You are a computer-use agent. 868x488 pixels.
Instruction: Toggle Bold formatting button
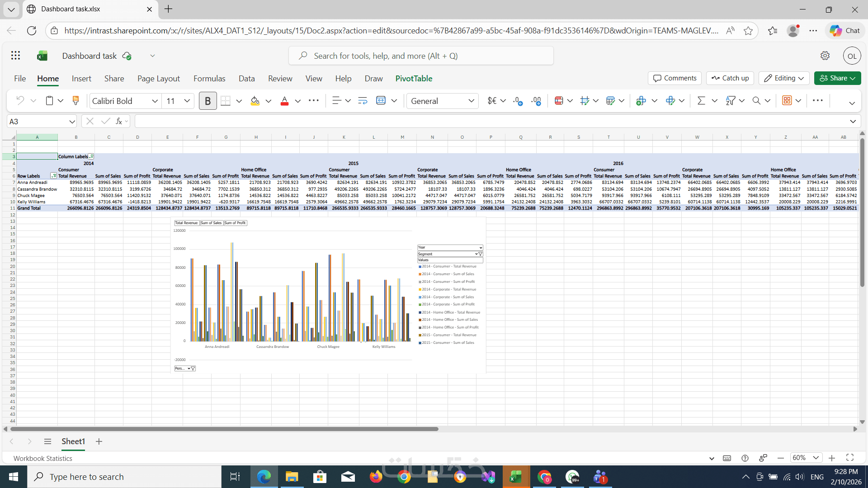[x=208, y=101]
